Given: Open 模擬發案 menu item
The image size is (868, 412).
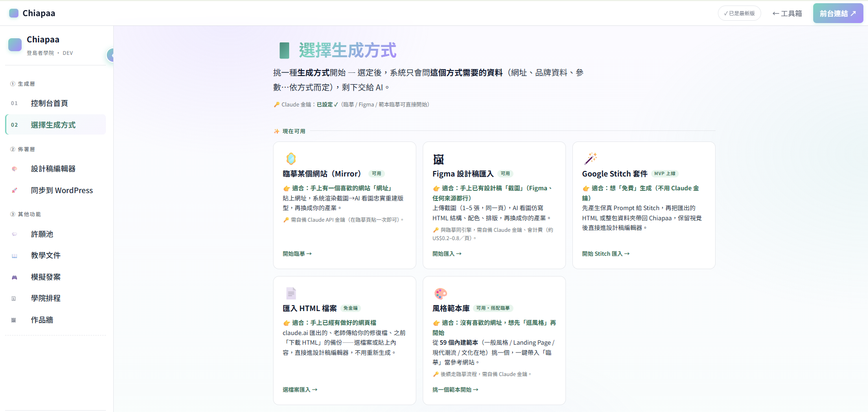Looking at the screenshot, I should [56, 277].
